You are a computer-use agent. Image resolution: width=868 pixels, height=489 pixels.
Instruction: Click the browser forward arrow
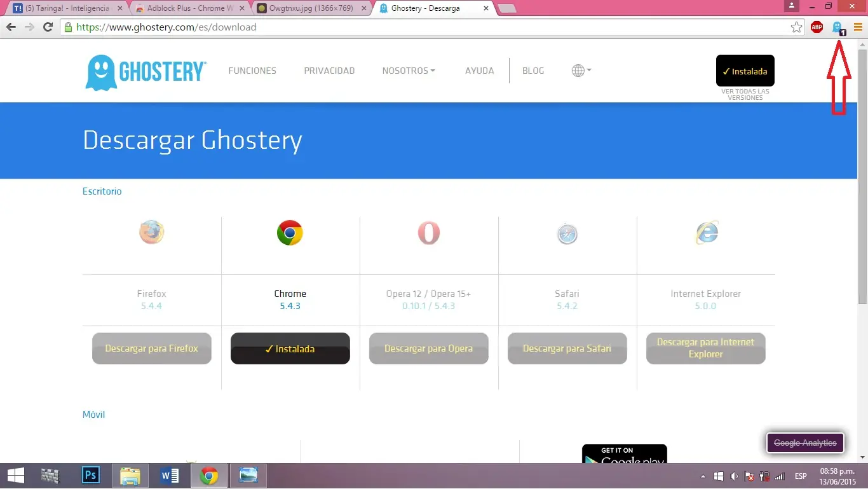pos(29,27)
